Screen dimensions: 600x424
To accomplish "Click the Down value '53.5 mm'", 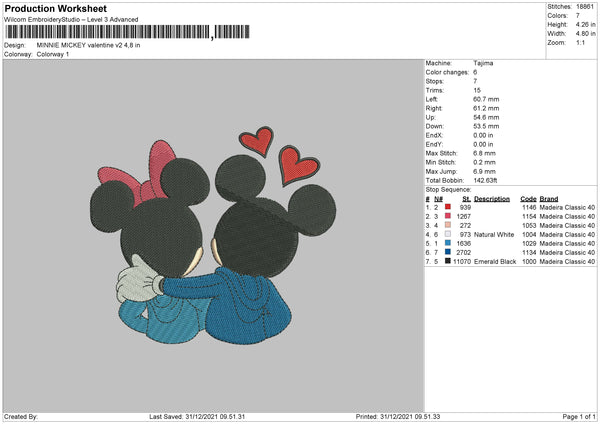I will [x=486, y=126].
